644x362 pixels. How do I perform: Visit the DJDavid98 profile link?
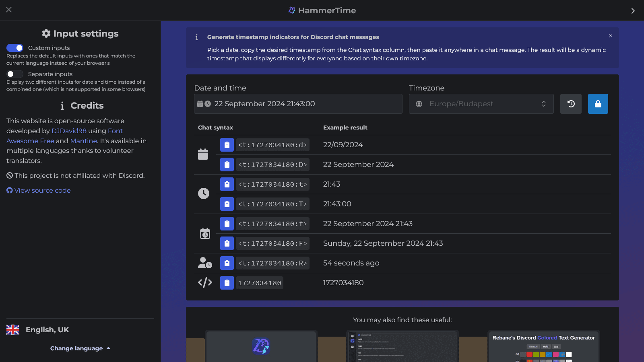coord(69,131)
